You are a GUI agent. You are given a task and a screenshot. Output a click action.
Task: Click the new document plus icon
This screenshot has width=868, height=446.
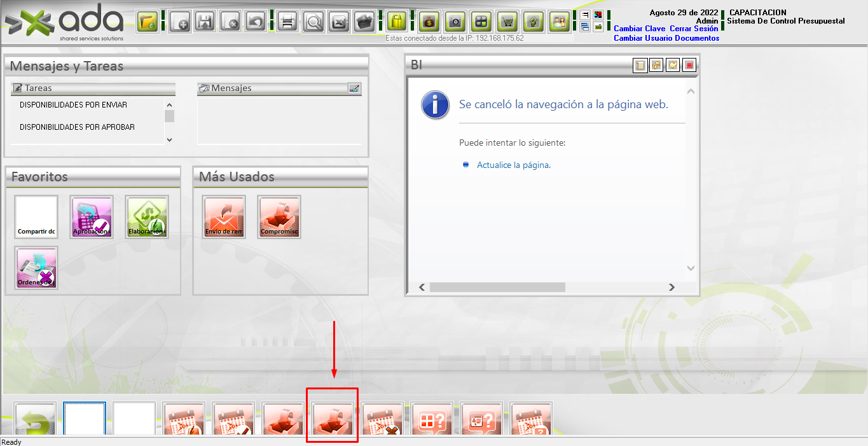[180, 22]
